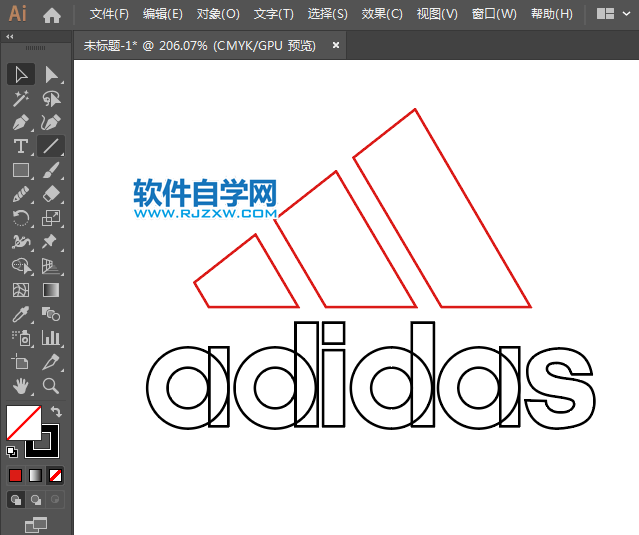Expand the workspace layout dropdown arrow

pos(626,14)
